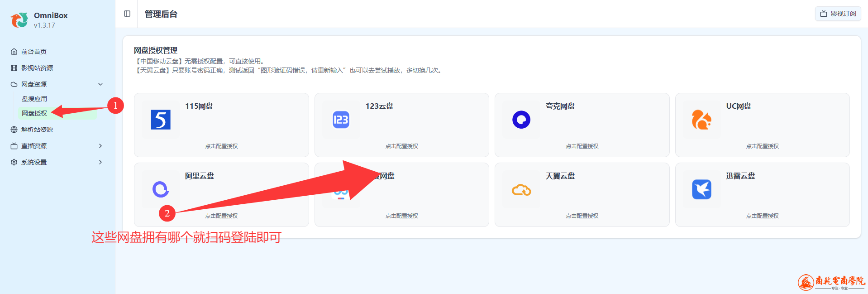The width and height of the screenshot is (868, 294).
Task: Click the 天翼云盘 cloud icon
Action: (x=521, y=190)
